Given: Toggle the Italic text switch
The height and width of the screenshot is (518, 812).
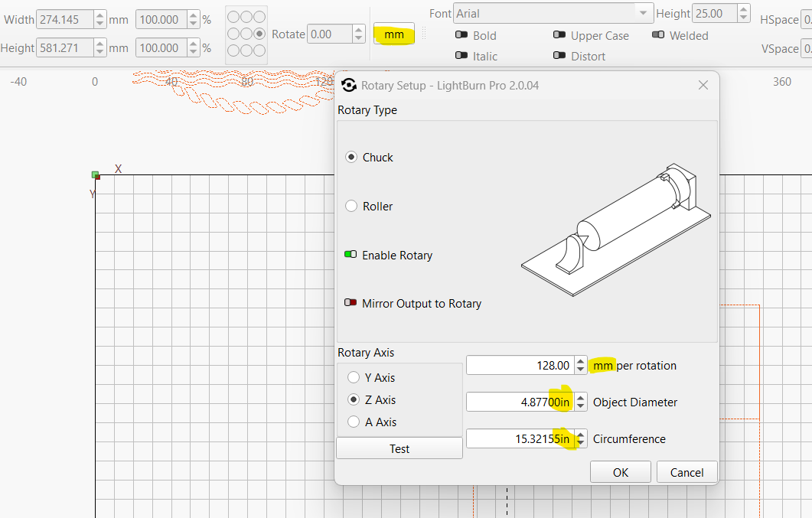Looking at the screenshot, I should (x=461, y=56).
